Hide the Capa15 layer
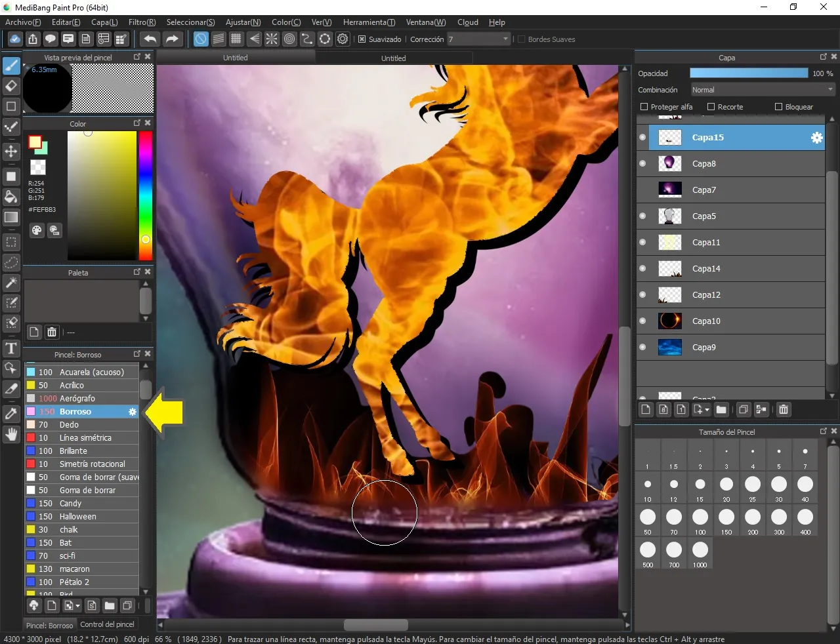 pyautogui.click(x=642, y=138)
